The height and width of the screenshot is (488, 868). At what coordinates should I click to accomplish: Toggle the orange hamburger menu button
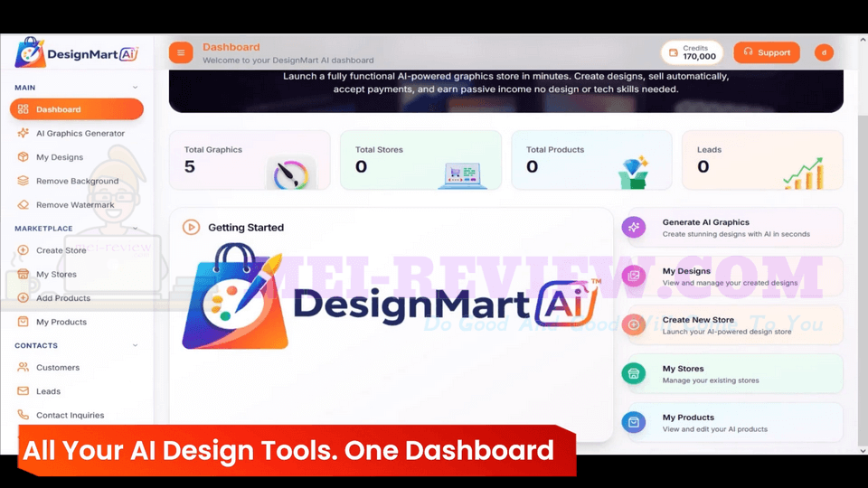pos(181,52)
